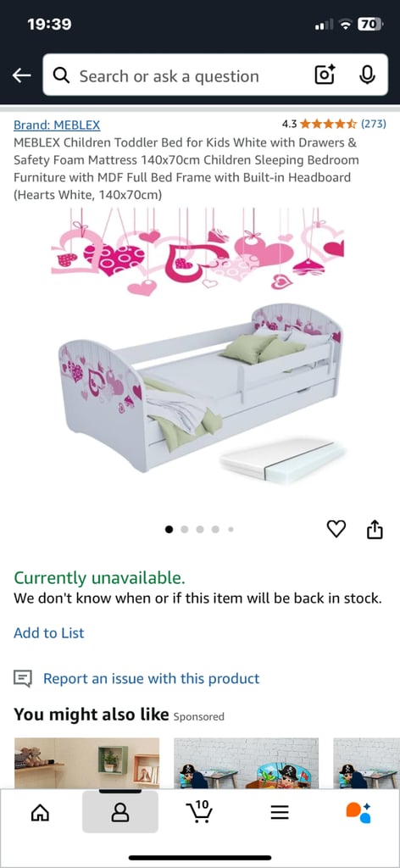Select the second image carousel dot
Image resolution: width=400 pixels, height=868 pixels.
[x=185, y=530]
